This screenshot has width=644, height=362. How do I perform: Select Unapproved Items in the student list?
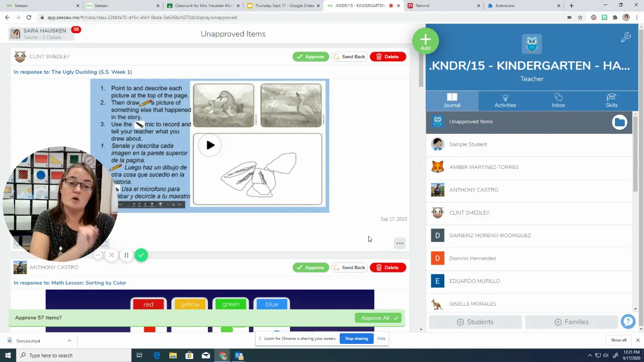pyautogui.click(x=529, y=122)
